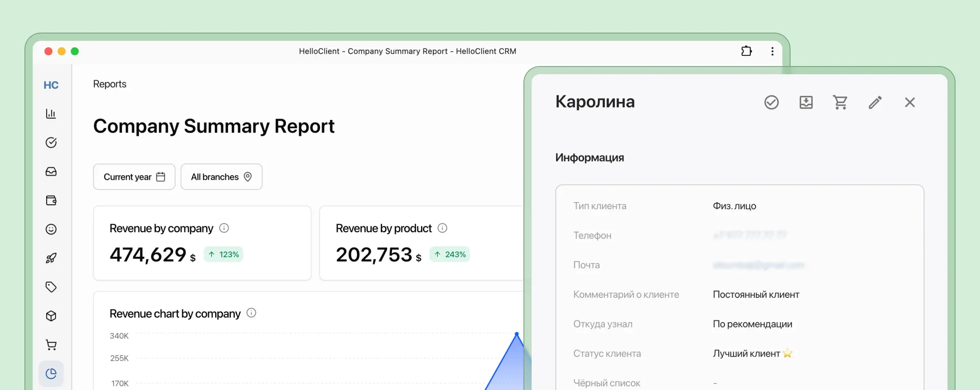Select the clients smiley icon in sidebar

click(x=51, y=229)
